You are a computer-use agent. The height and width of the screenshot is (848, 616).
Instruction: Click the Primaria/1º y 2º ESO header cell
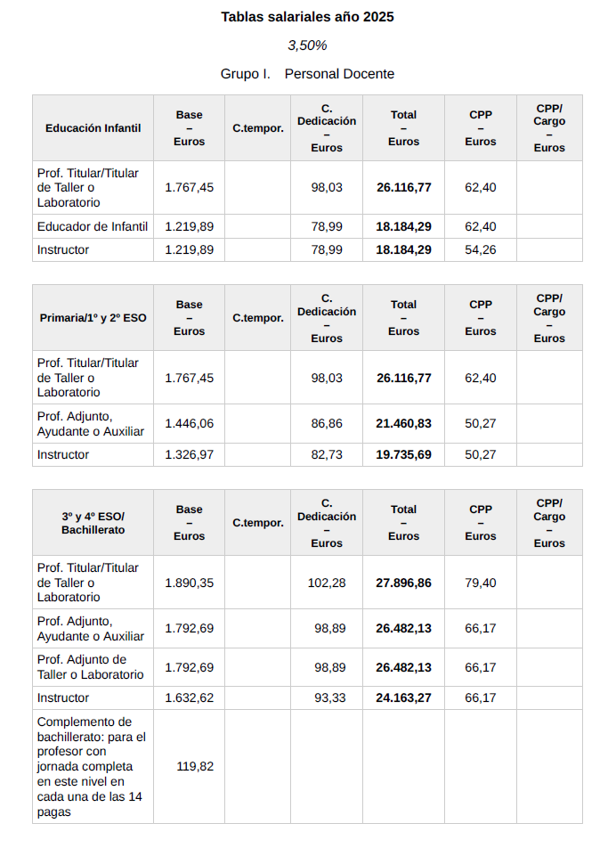click(x=93, y=318)
